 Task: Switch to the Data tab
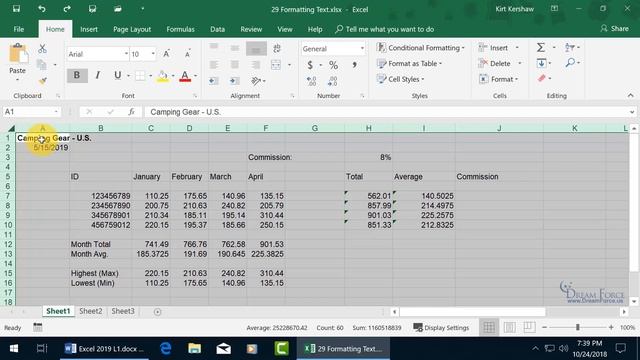(x=217, y=29)
